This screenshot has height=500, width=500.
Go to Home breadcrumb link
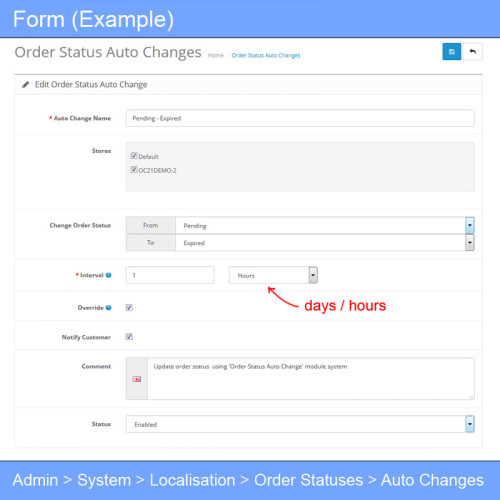pyautogui.click(x=216, y=55)
